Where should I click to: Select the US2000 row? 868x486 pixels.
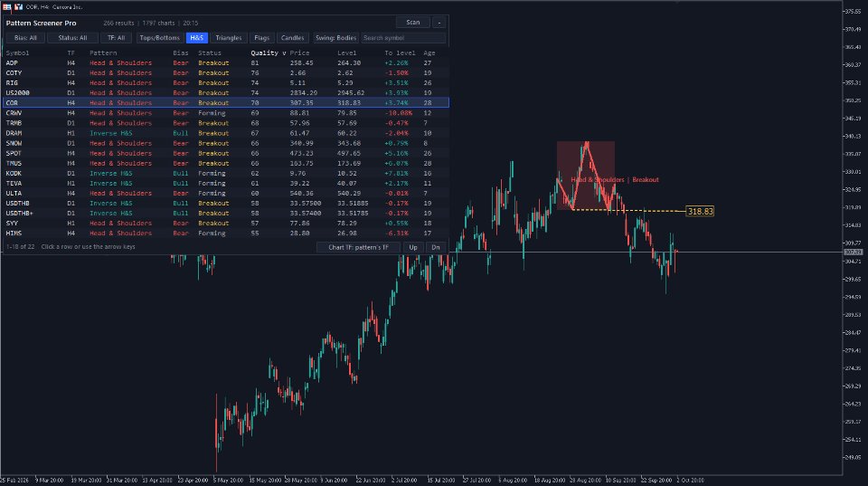(x=226, y=93)
